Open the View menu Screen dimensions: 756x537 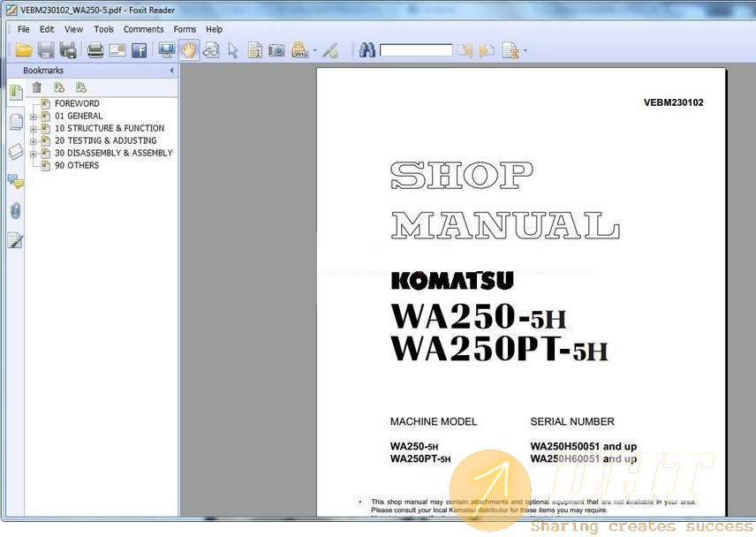(x=74, y=29)
